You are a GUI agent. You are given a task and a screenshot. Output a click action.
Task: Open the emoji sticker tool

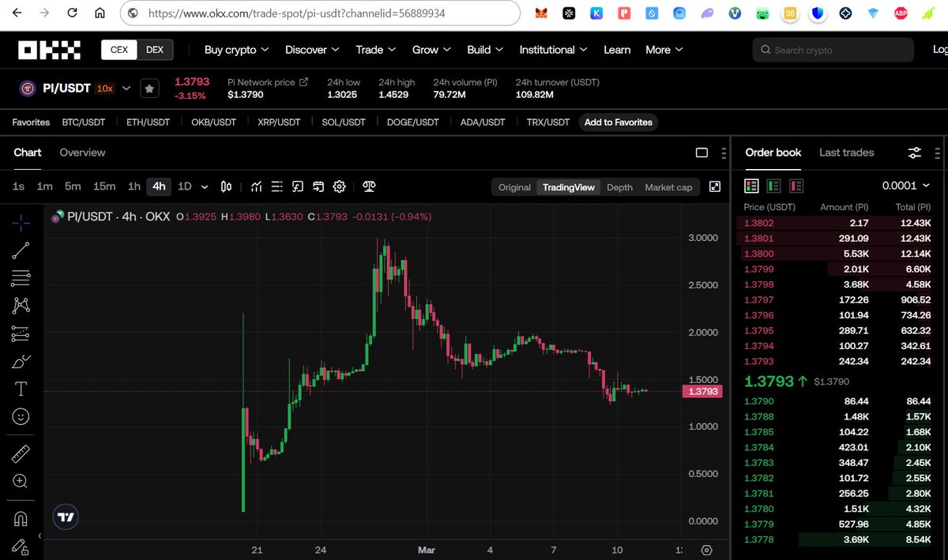[21, 415]
